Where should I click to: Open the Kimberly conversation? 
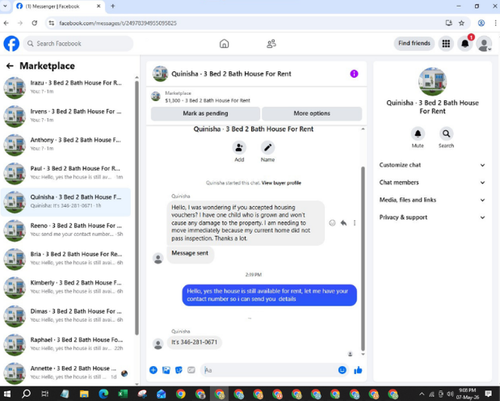click(66, 287)
